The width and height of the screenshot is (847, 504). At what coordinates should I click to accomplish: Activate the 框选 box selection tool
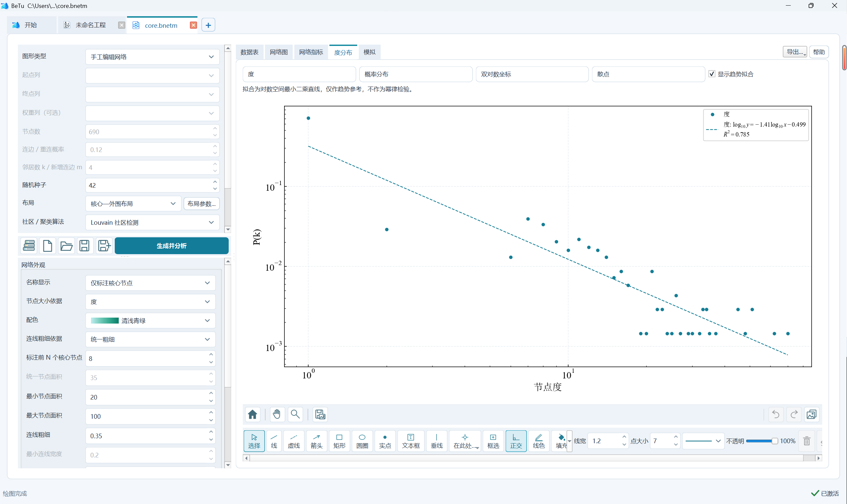coord(493,441)
